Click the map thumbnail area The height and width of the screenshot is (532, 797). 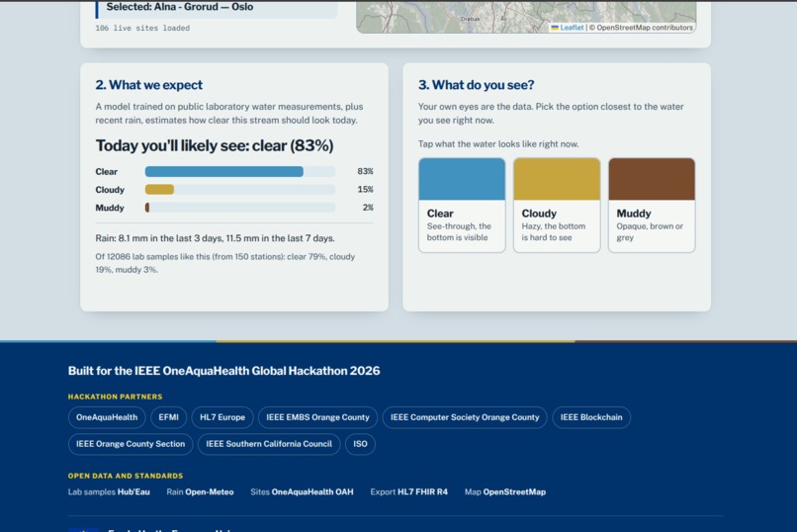[526, 16]
